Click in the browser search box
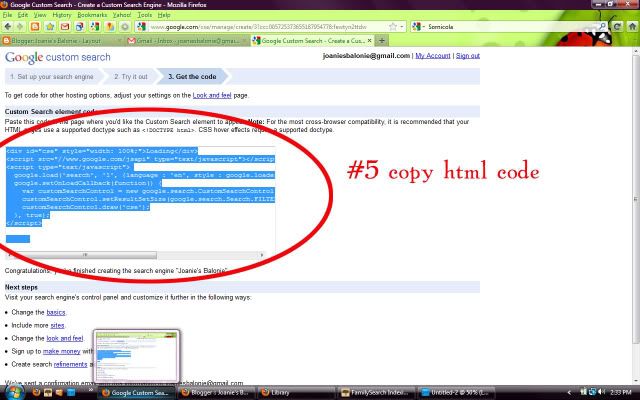640x400 pixels. point(510,27)
